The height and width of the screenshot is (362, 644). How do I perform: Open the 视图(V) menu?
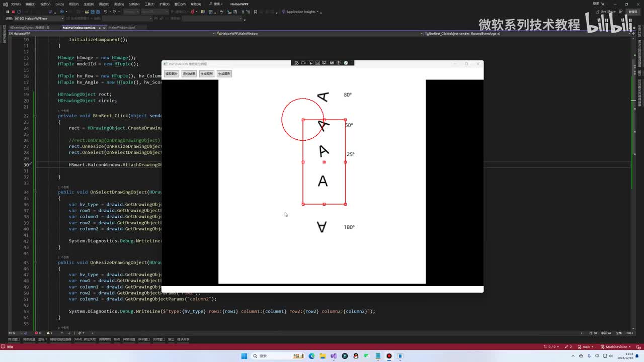[x=45, y=4]
